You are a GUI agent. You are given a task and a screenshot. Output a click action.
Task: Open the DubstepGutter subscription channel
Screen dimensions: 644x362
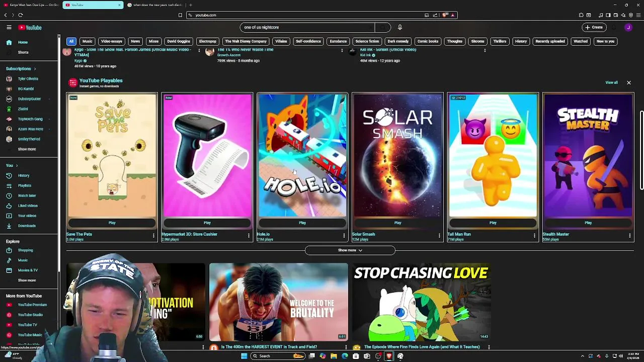29,99
